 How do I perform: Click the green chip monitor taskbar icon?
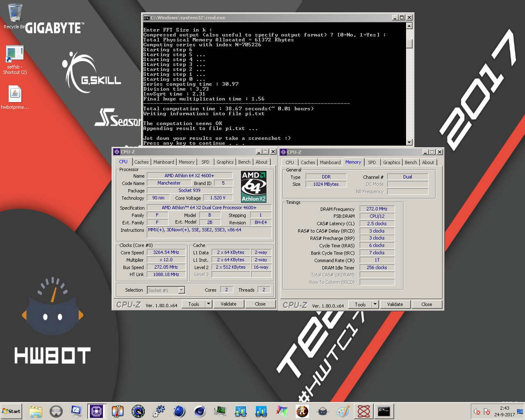pos(220,411)
